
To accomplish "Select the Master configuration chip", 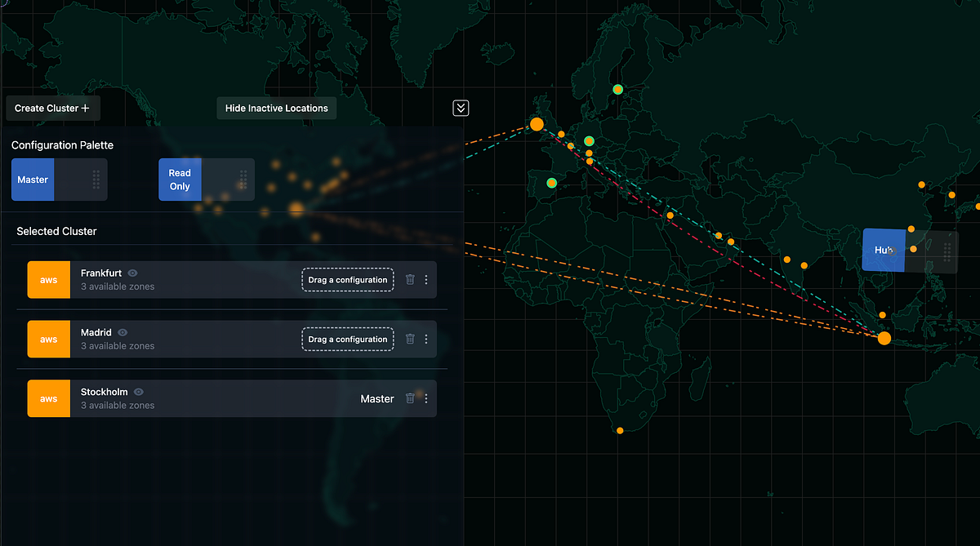I will point(59,180).
